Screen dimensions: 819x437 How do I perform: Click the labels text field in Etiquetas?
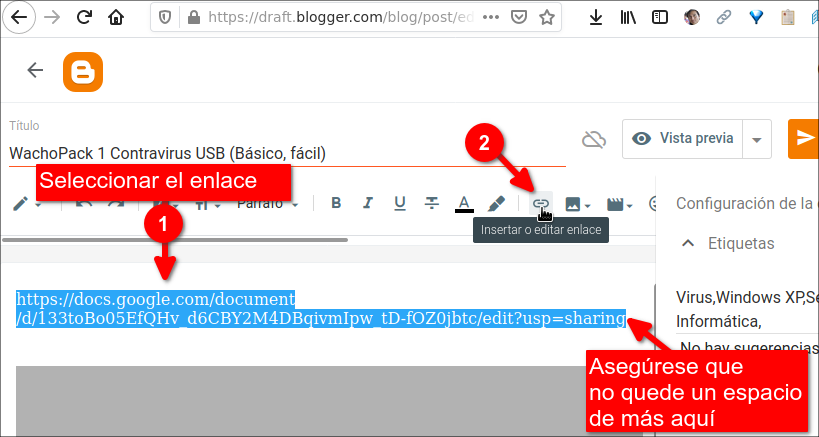(x=747, y=309)
